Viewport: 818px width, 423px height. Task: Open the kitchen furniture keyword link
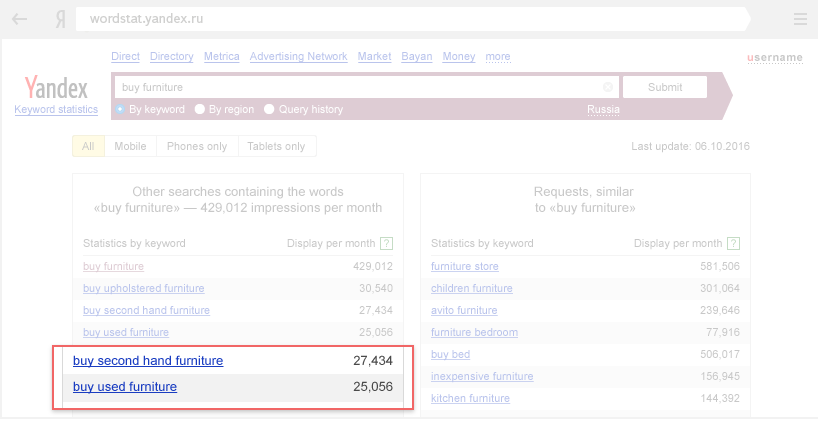coord(470,398)
